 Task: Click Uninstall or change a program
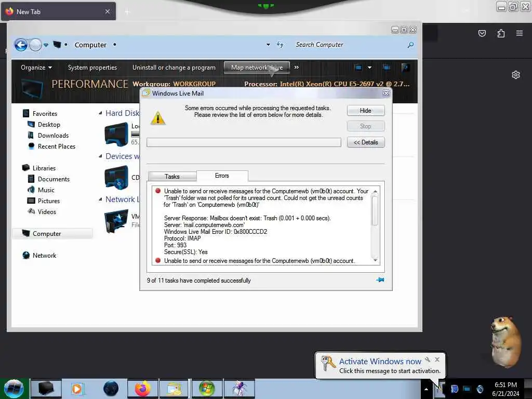[174, 67]
